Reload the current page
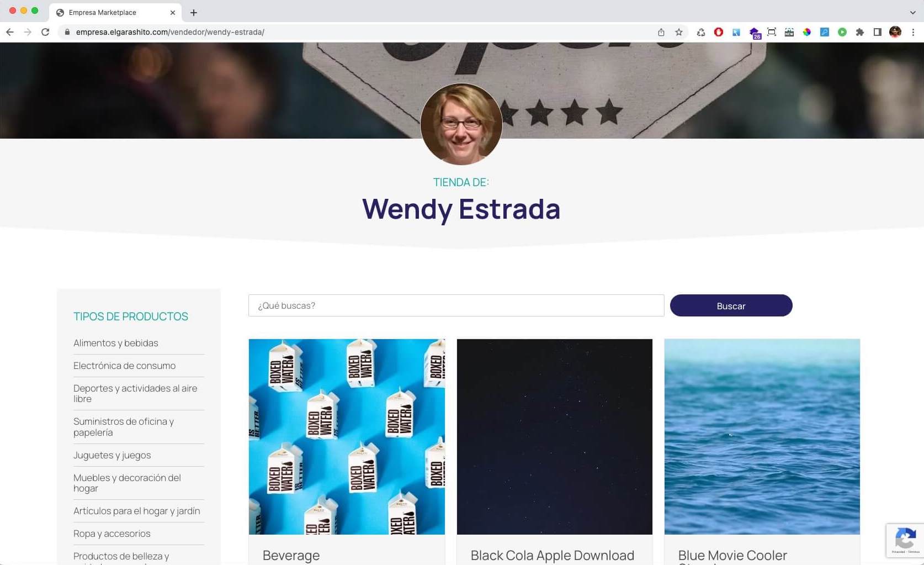Screen dimensions: 924x565 pos(45,32)
